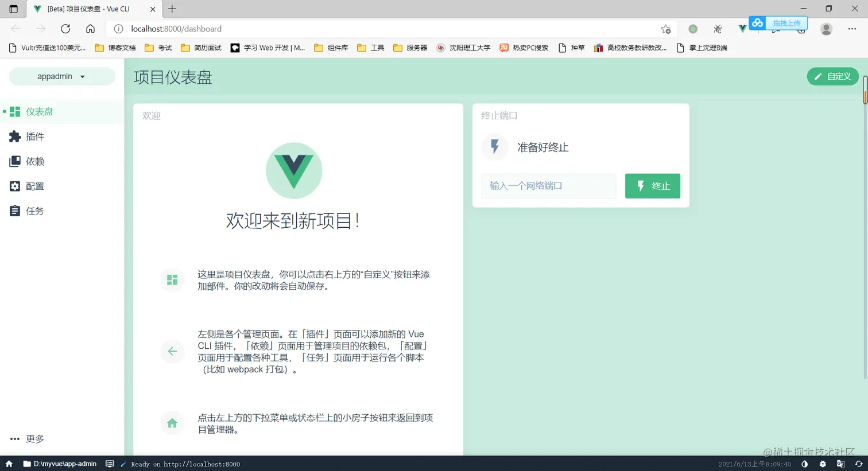
Task: Open the 依赖 (Dependencies) page icon
Action: [x=14, y=161]
